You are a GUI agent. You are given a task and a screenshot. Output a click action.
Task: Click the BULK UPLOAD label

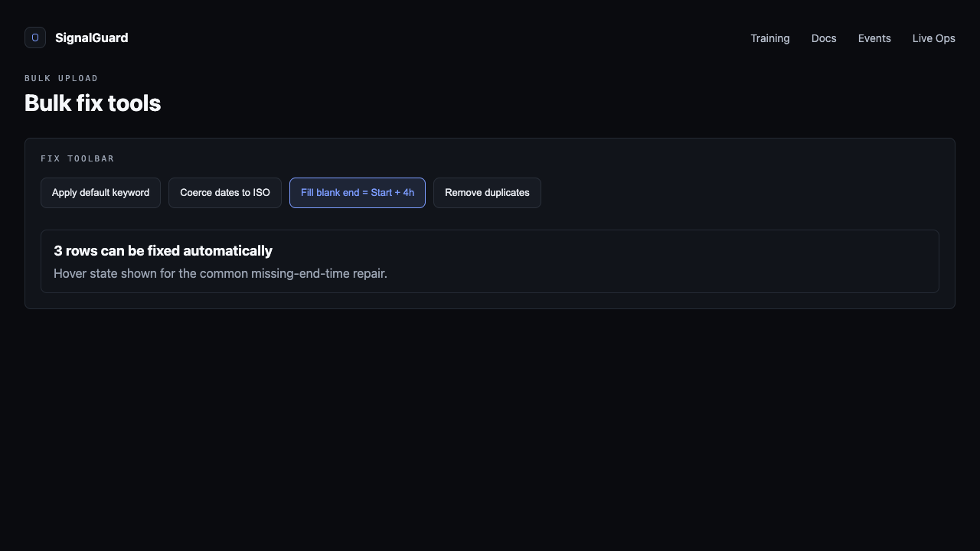(x=61, y=78)
